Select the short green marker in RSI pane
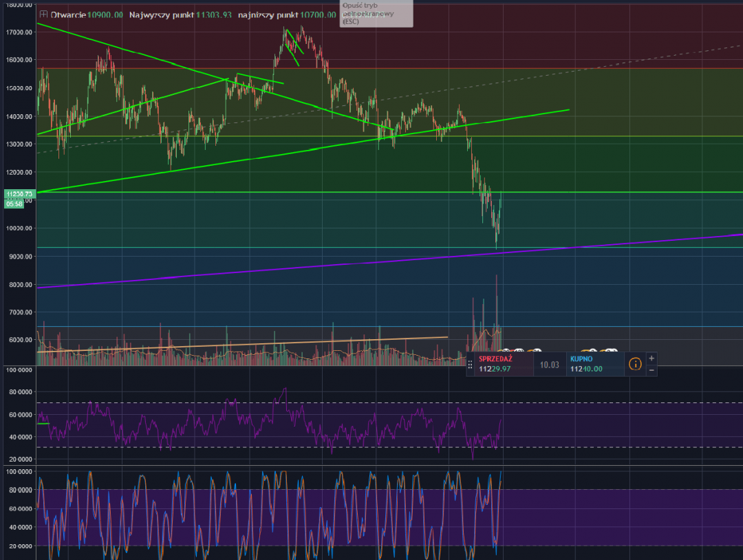The height and width of the screenshot is (560, 743). [x=43, y=423]
